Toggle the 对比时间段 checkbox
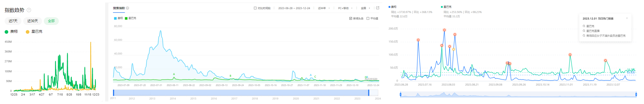Screen dimensions: 644x104 point(255,8)
